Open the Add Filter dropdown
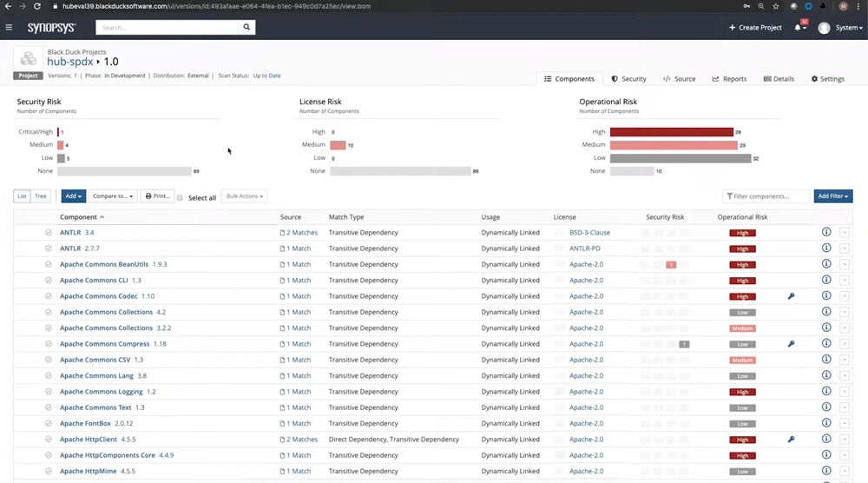The height and width of the screenshot is (483, 868). (833, 196)
